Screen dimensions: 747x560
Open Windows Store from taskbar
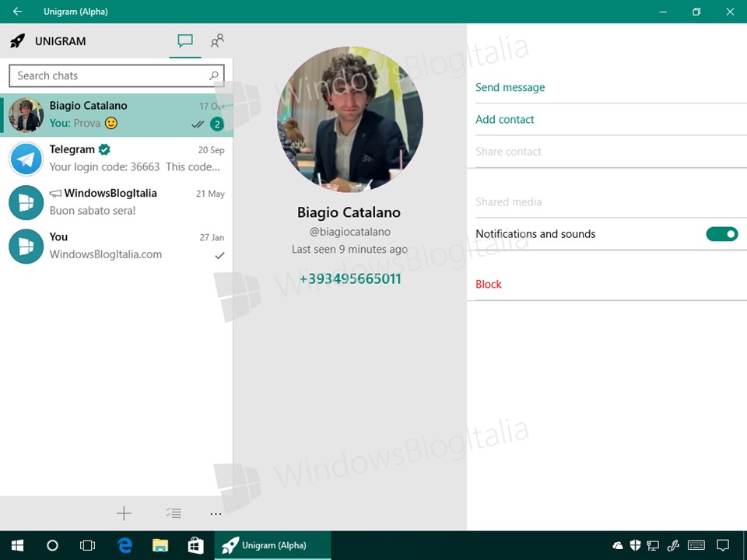[x=196, y=545]
